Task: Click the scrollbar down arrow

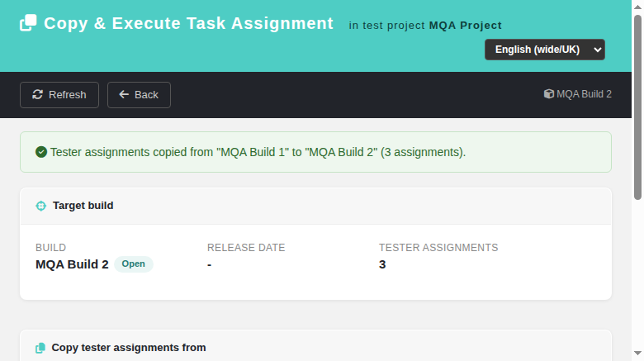Action: pos(637,354)
